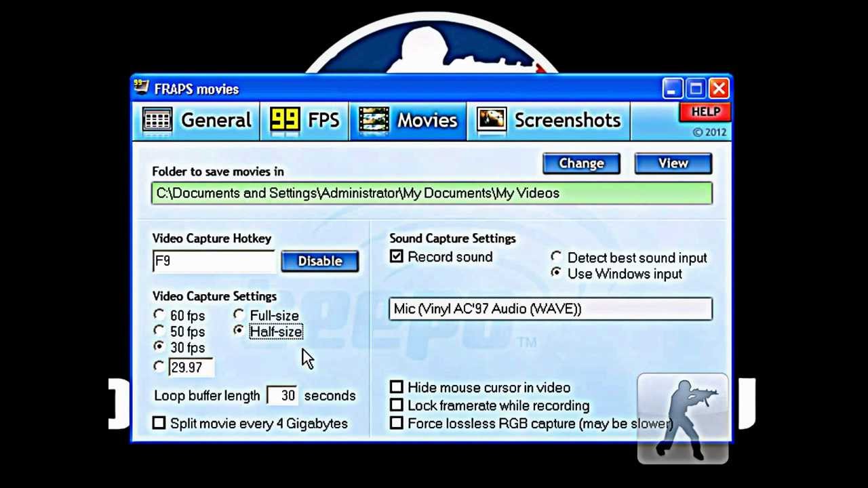
Task: Minimize the FRAPS window
Action: pos(671,89)
